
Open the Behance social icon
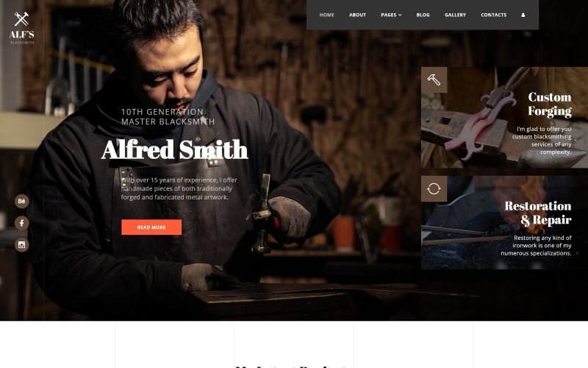22,201
